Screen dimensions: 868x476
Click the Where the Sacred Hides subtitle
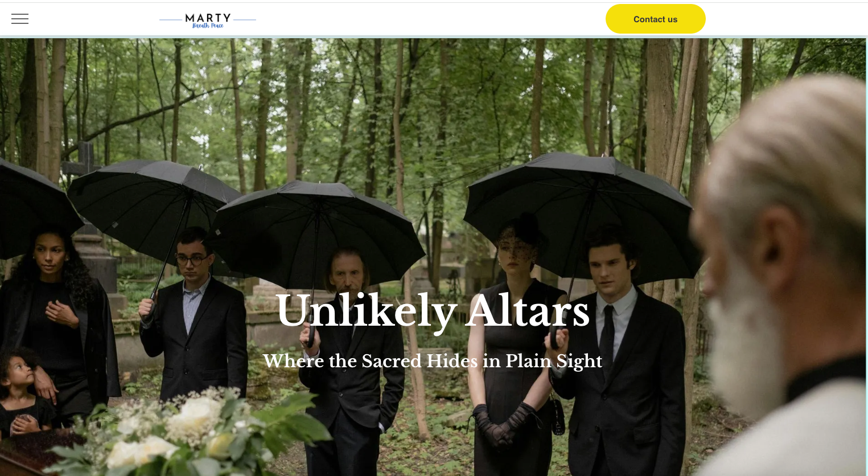(x=433, y=361)
